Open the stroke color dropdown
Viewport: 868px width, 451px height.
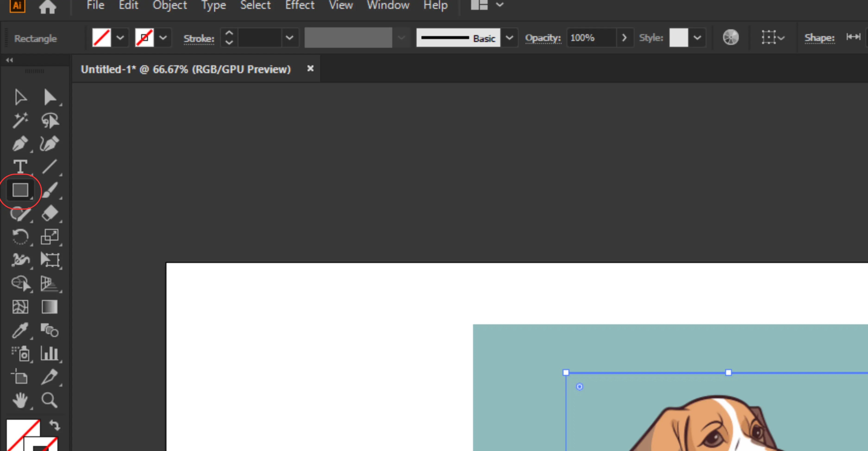163,38
